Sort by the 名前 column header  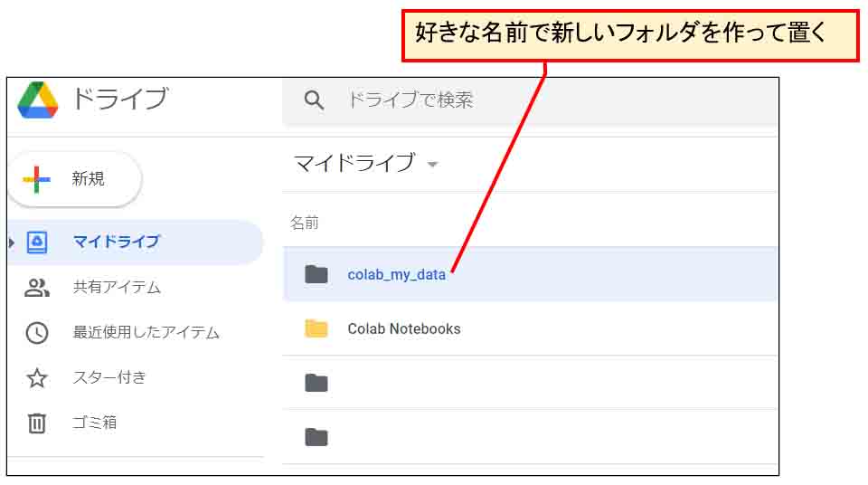[x=305, y=223]
